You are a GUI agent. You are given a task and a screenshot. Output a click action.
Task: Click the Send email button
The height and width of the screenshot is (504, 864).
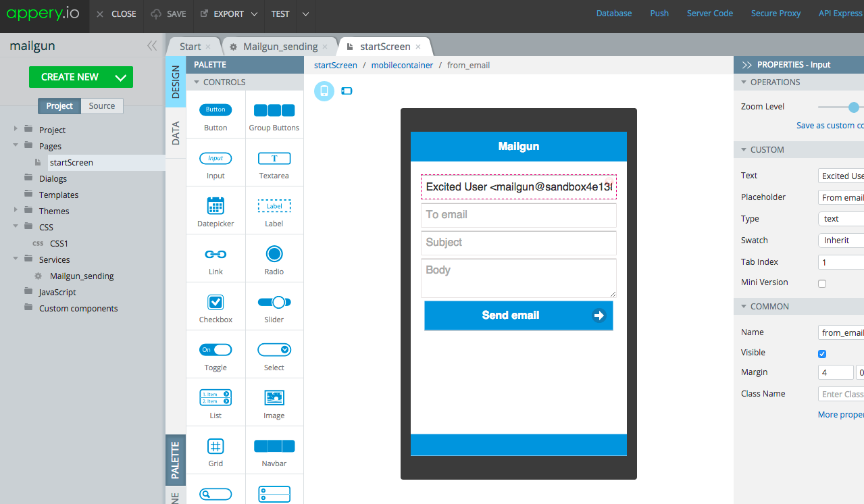518,316
